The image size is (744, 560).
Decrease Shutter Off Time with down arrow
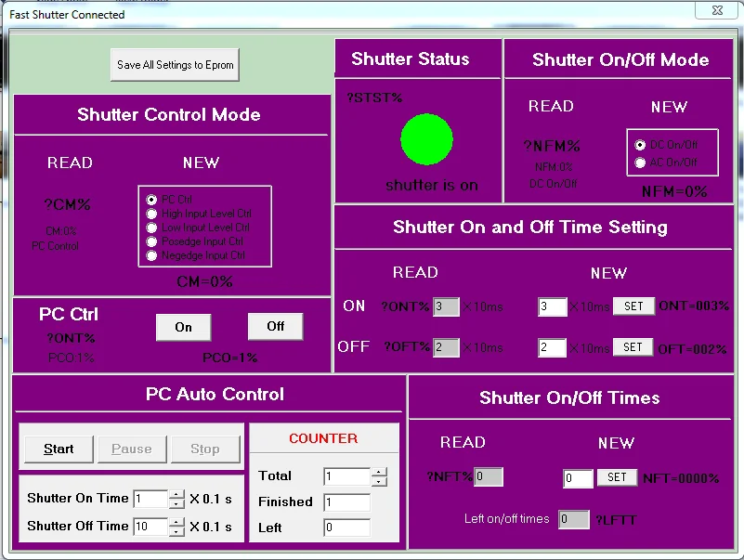176,531
